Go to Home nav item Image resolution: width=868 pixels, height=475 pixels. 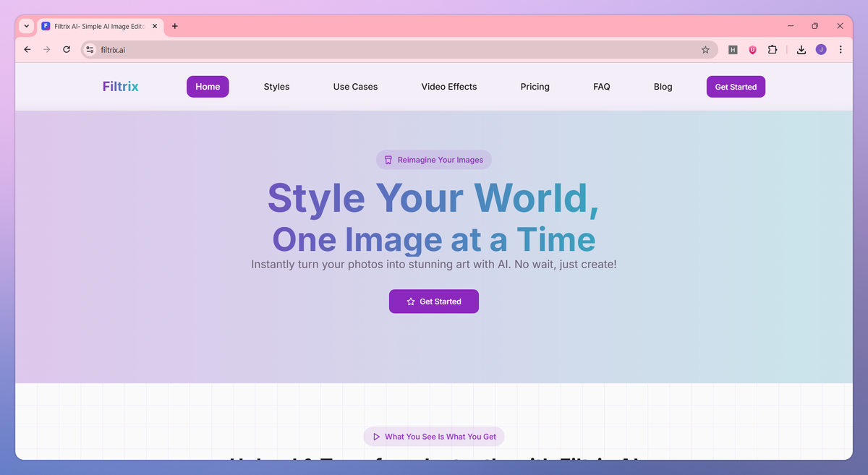point(208,87)
